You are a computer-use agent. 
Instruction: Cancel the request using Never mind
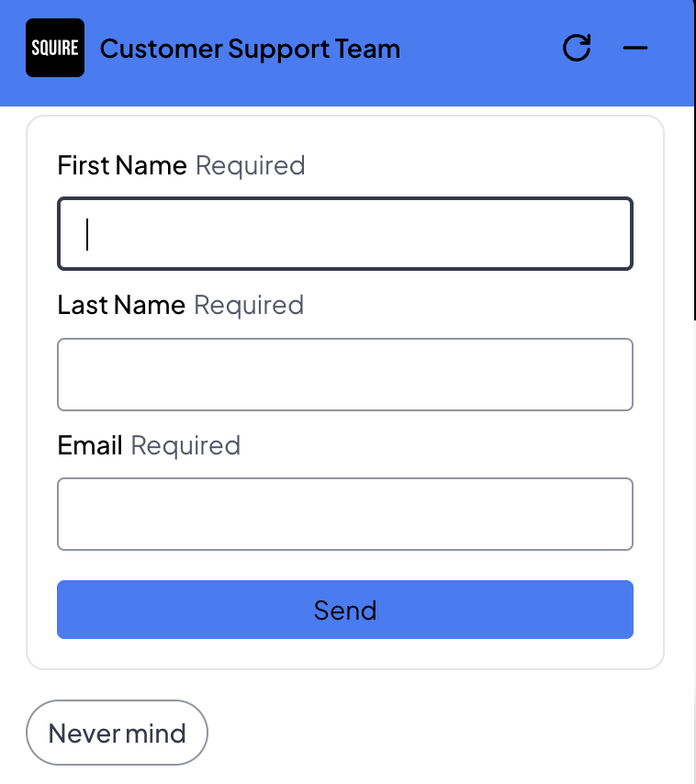coord(117,733)
